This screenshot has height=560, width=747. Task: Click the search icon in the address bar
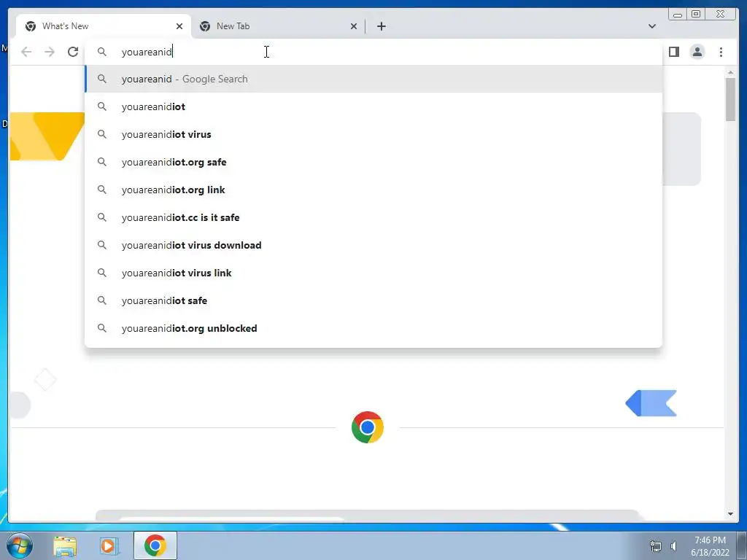pos(102,52)
